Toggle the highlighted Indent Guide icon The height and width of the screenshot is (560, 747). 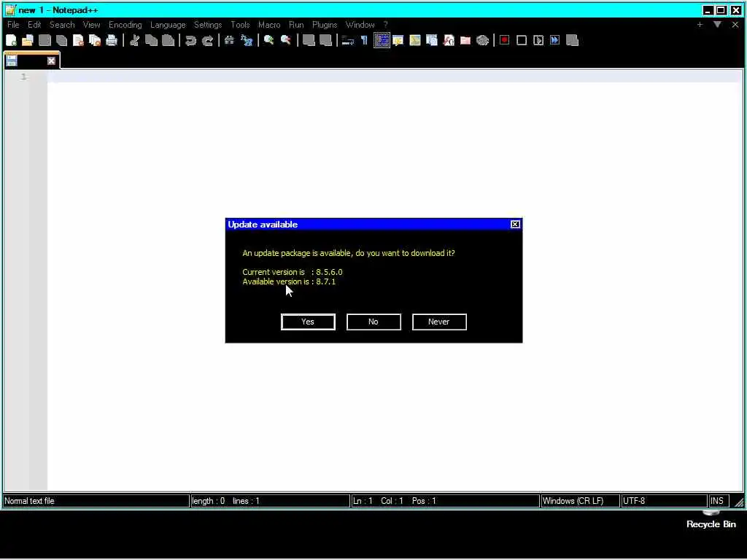(382, 41)
